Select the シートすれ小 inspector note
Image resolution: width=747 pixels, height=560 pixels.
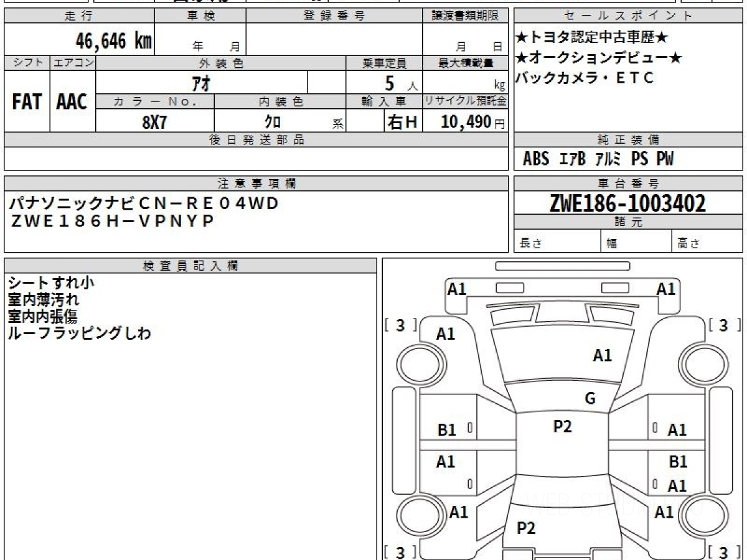pyautogui.click(x=51, y=283)
